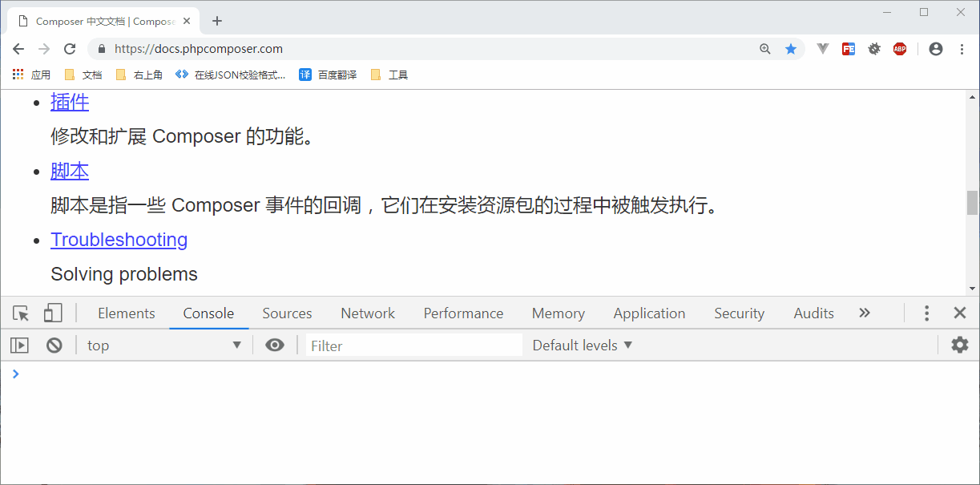Open the Troubleshooting link
Viewport: 980px width, 485px height.
click(x=119, y=240)
